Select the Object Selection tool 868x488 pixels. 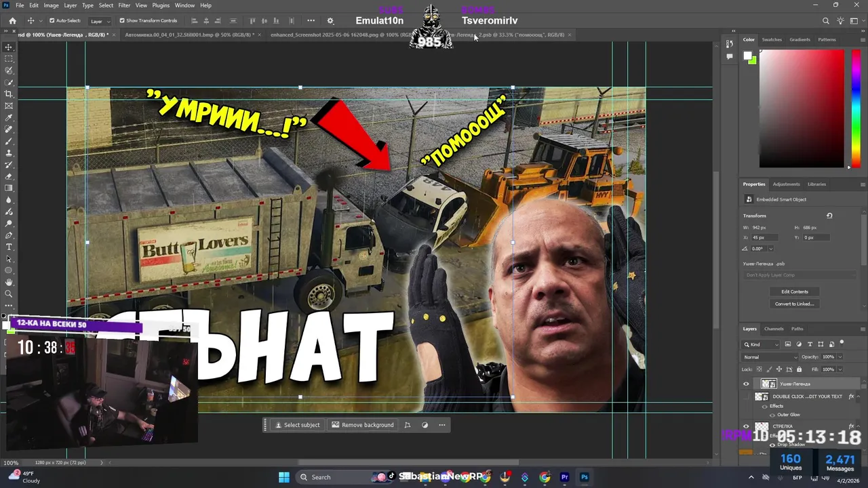[9, 82]
